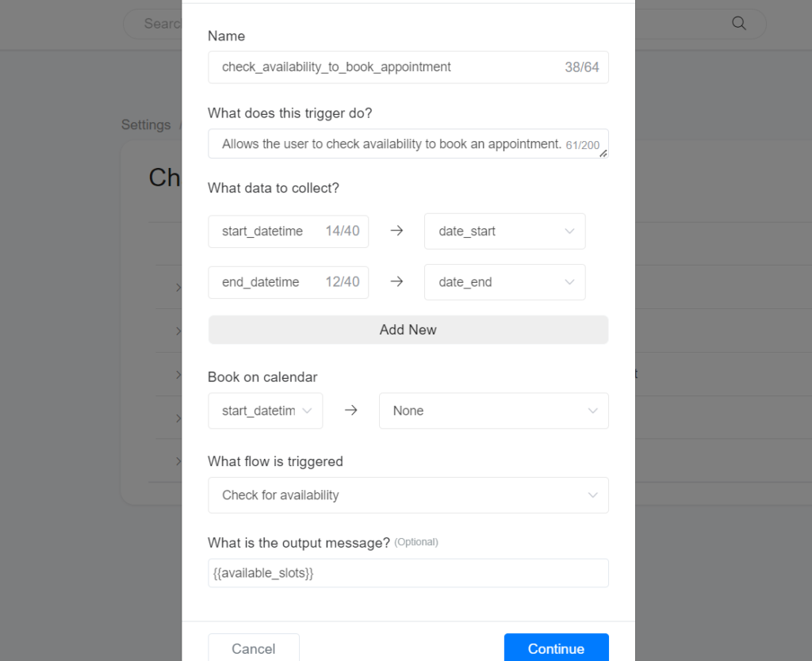Expand the topmost row chevron behind the dialog

point(178,287)
